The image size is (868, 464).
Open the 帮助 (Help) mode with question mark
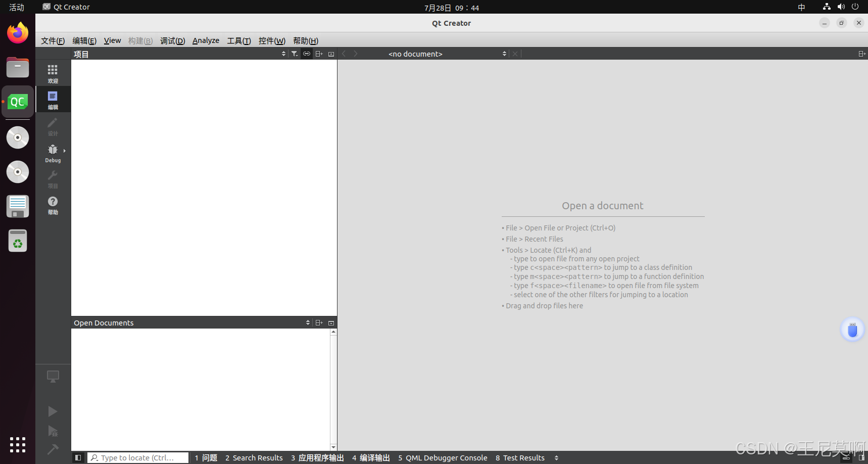[53, 205]
